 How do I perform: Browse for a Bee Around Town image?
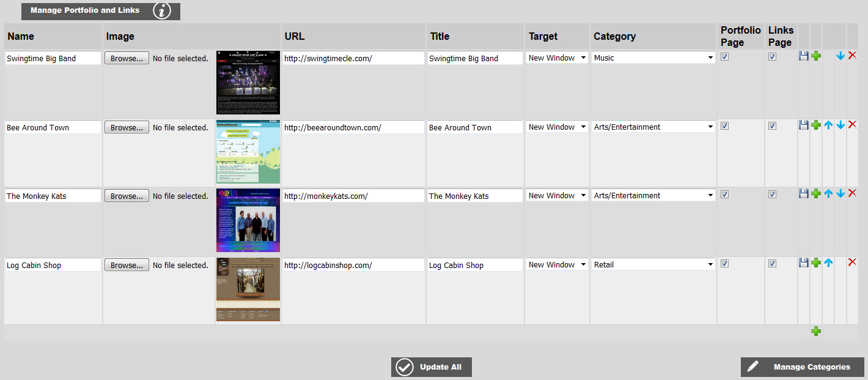[127, 127]
